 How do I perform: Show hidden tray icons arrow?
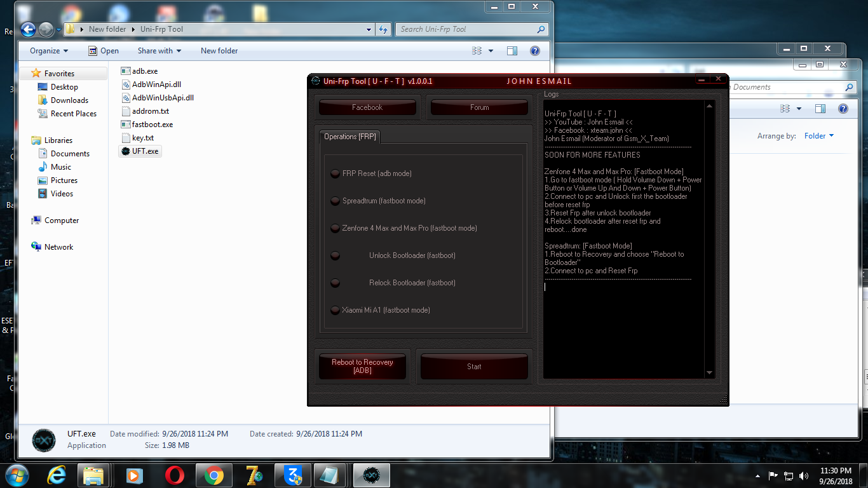click(x=757, y=475)
